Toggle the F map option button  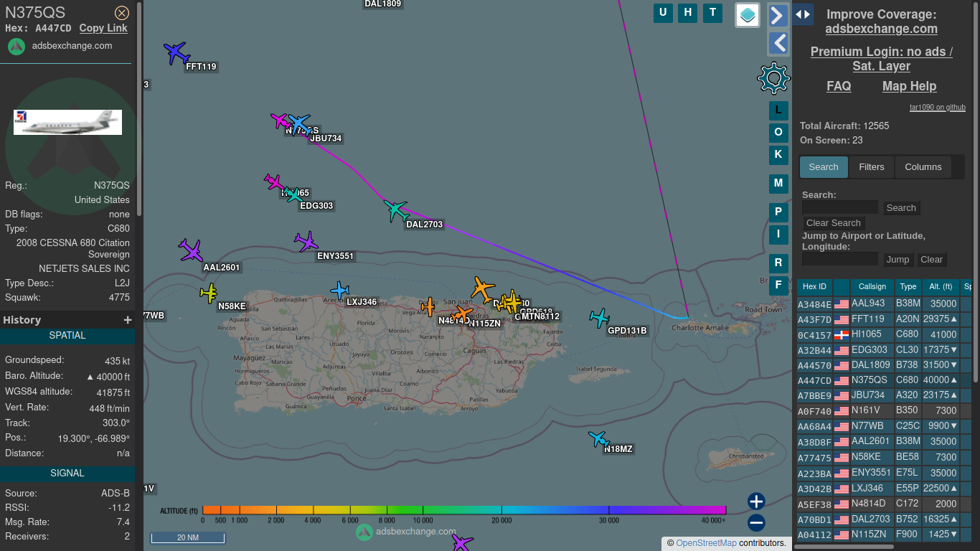point(778,285)
